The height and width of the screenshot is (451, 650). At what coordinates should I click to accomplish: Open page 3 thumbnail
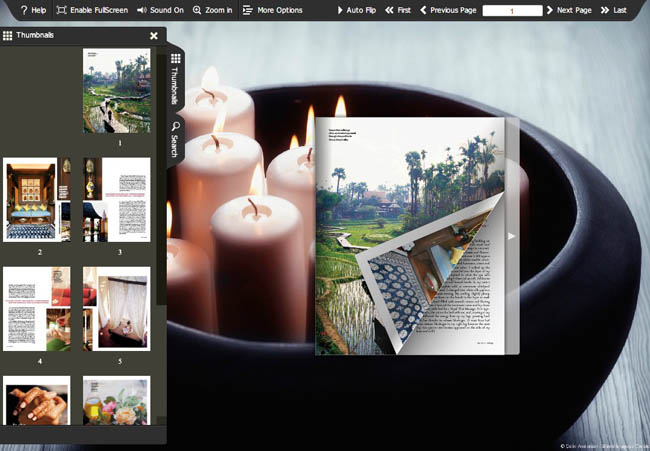pyautogui.click(x=116, y=199)
